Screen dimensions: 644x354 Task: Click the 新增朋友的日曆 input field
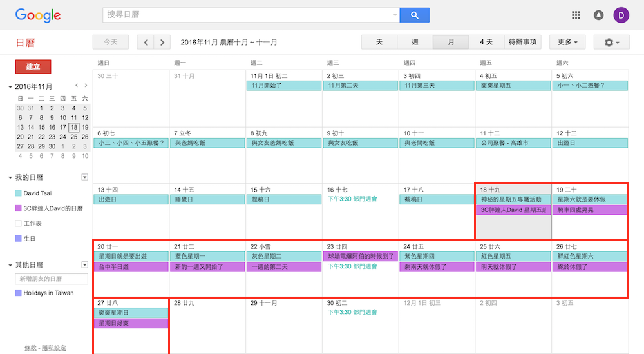[52, 279]
